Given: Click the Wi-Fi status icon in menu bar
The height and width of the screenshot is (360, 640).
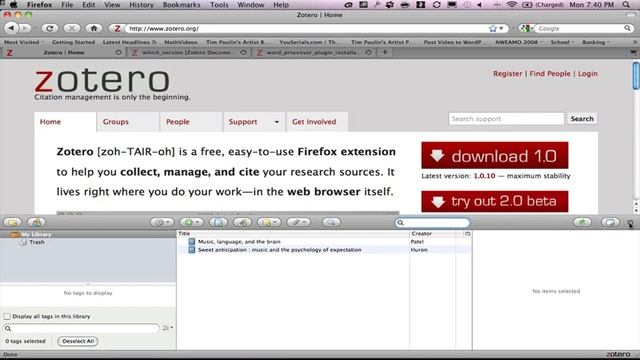Looking at the screenshot, I should pos(511,5).
